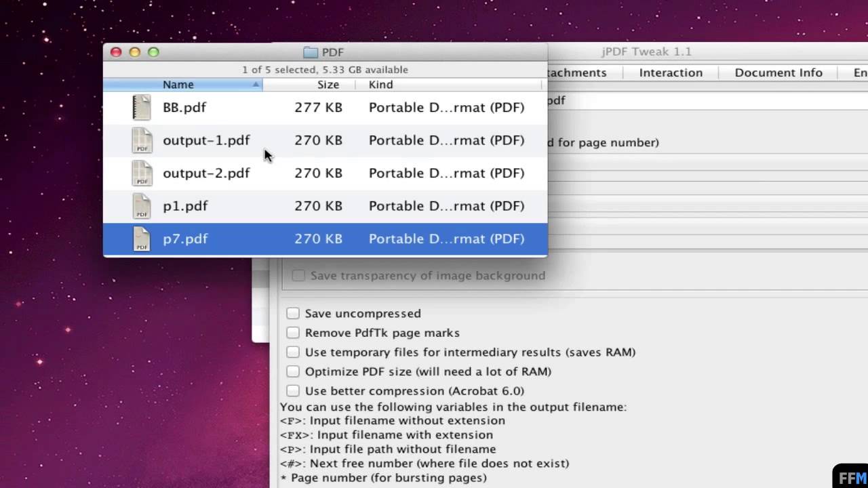Switch to the Interaction tab in jPDF Tweak
The width and height of the screenshot is (868, 488).
(671, 73)
